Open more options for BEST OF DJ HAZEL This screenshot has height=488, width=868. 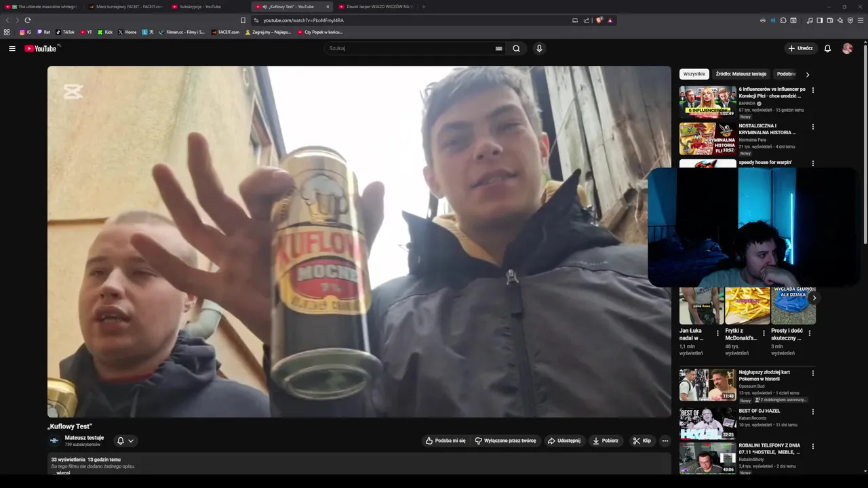click(813, 412)
